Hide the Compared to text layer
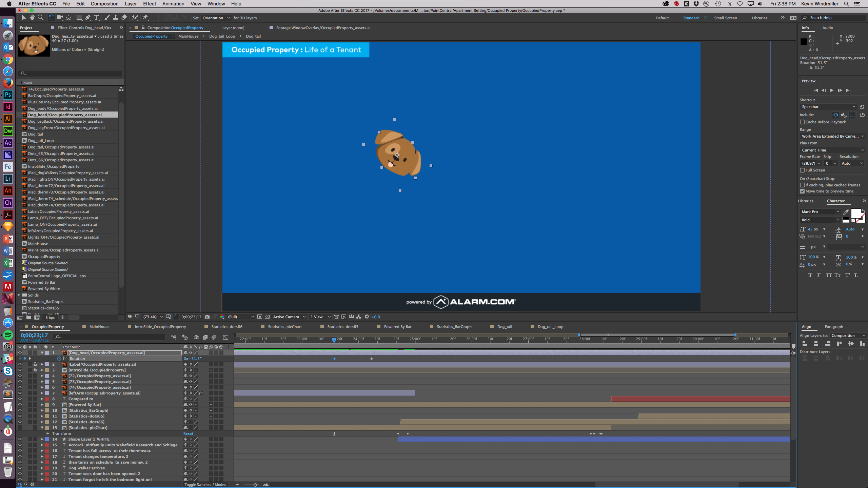The height and width of the screenshot is (488, 868). point(20,399)
